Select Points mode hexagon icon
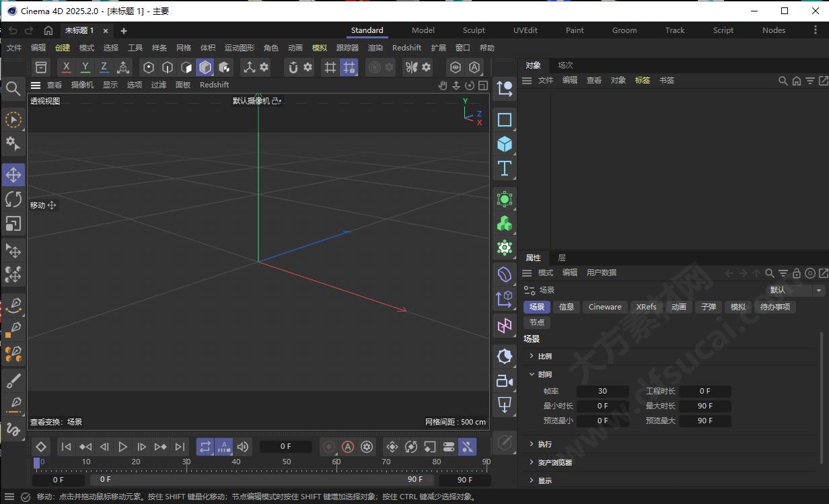Viewport: 829px width, 504px height. (x=149, y=67)
